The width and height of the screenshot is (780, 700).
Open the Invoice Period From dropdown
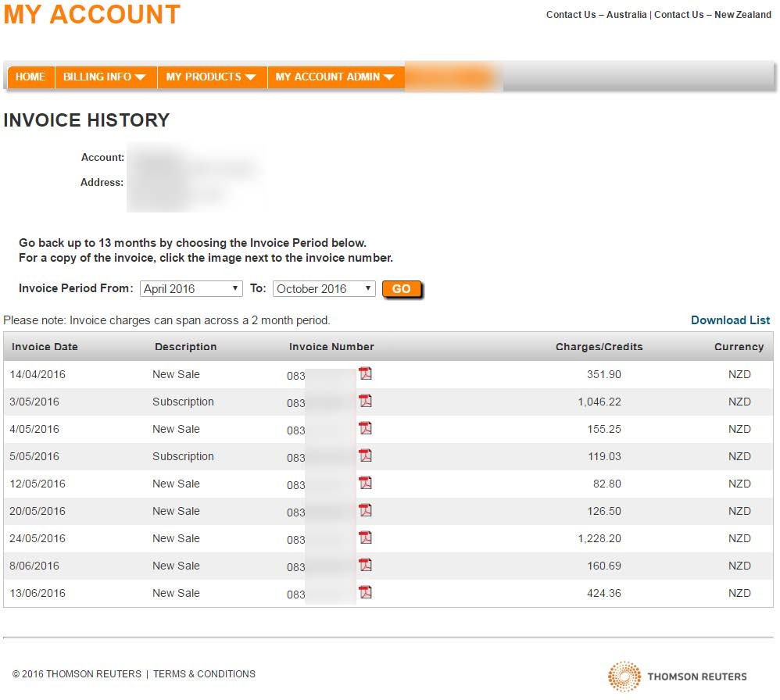(191, 288)
